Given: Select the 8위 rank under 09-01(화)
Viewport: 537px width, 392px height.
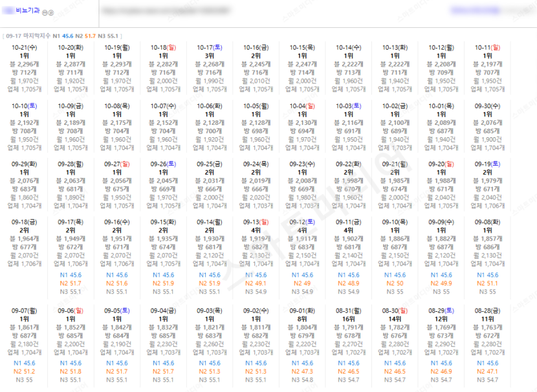Looking at the screenshot, I should (302, 319).
